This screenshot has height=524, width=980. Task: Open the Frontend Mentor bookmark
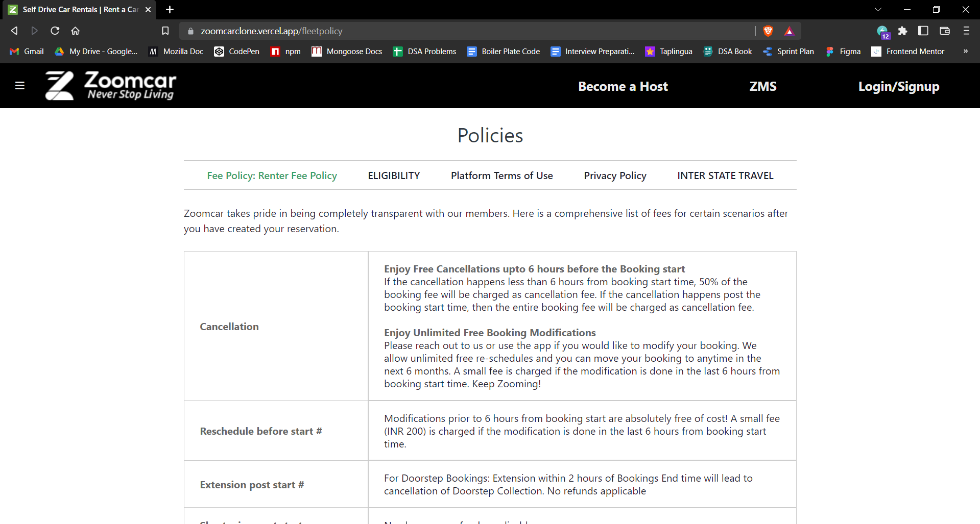(x=908, y=52)
